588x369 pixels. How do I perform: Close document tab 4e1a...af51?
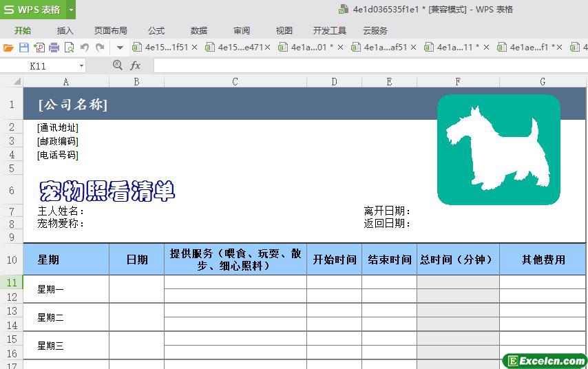click(x=414, y=48)
